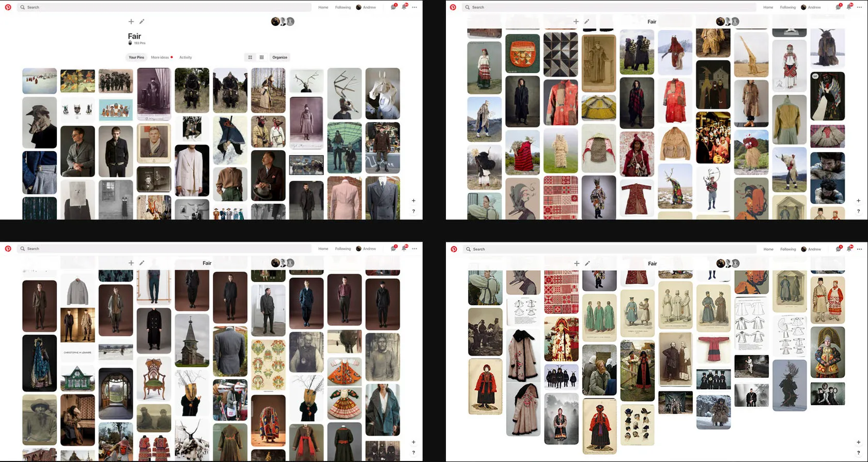Open the ellipsis menu in top-right window
This screenshot has width=868, height=462.
click(x=859, y=7)
